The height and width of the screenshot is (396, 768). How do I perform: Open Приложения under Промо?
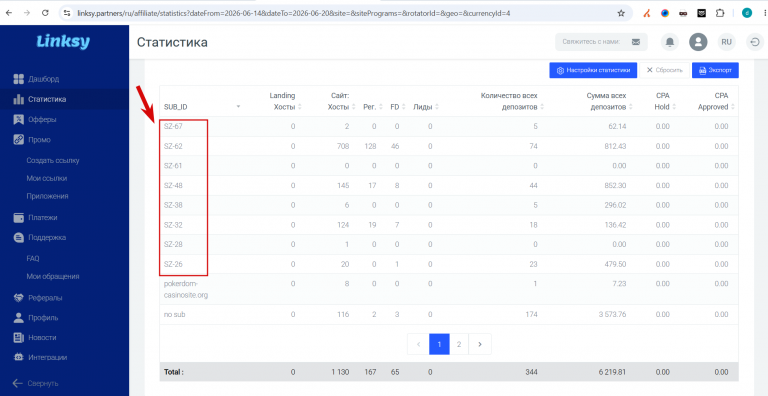(48, 196)
